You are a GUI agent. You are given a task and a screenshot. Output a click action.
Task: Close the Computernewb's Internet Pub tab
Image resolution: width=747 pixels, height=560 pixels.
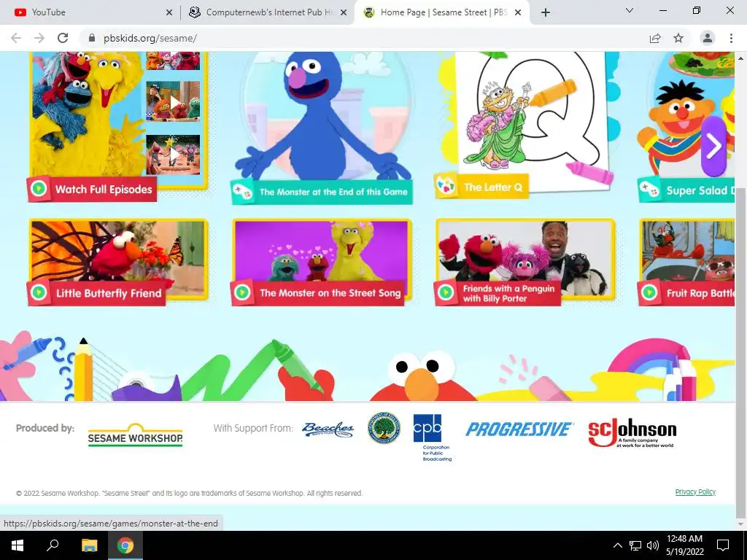click(x=344, y=12)
